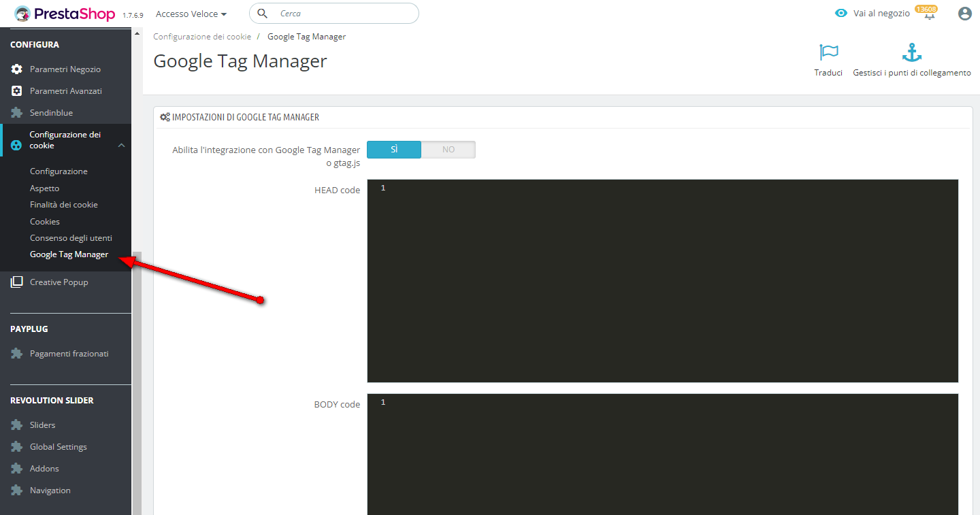Click the search magnifier icon
This screenshot has height=515, width=980.
click(x=262, y=14)
